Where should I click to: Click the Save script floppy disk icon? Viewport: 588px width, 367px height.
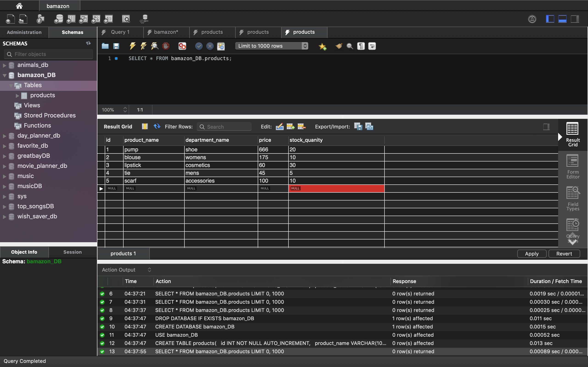point(116,46)
